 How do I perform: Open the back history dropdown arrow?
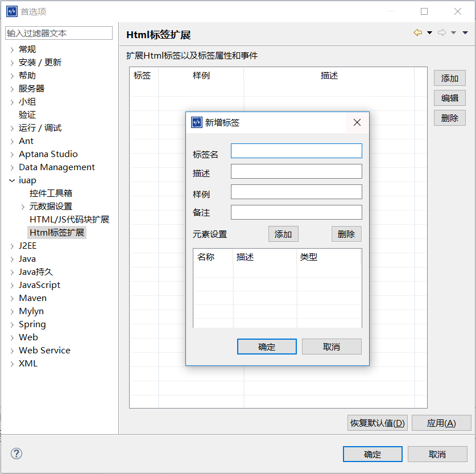point(429,33)
